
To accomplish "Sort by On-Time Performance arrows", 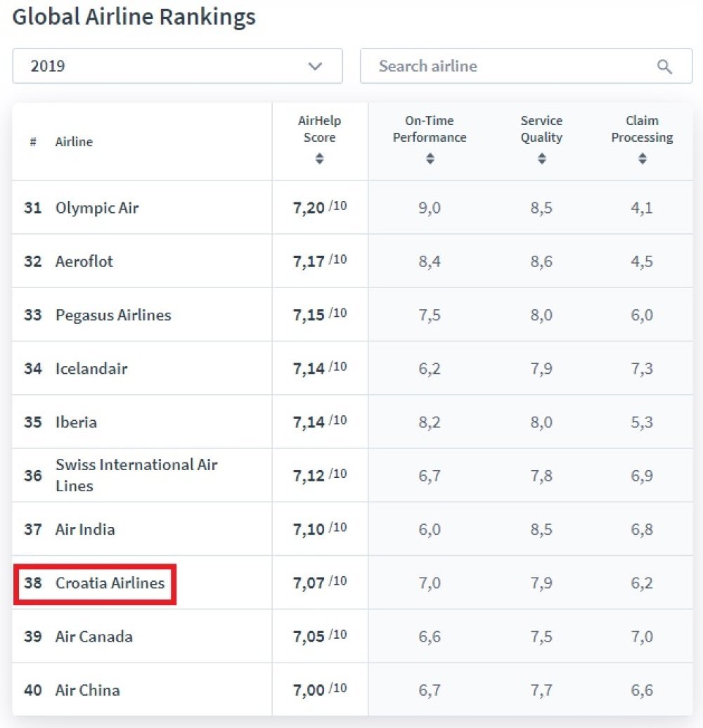I will [x=430, y=160].
